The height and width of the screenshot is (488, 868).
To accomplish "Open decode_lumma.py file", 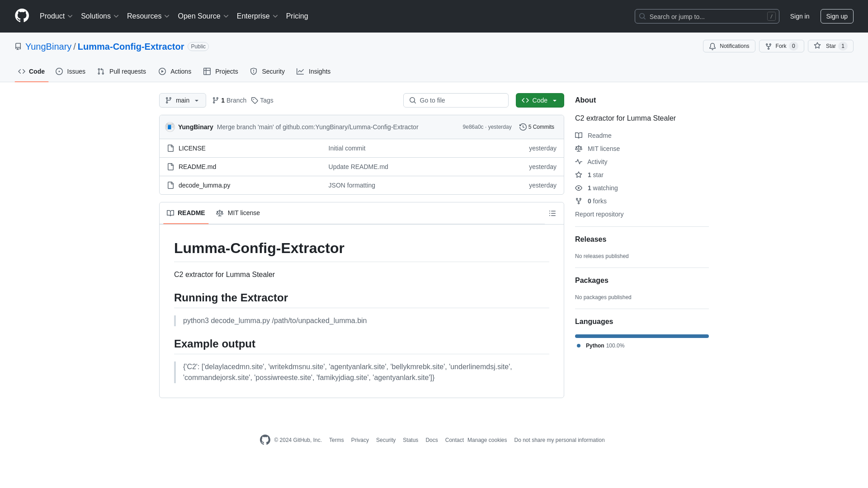I will (x=204, y=185).
